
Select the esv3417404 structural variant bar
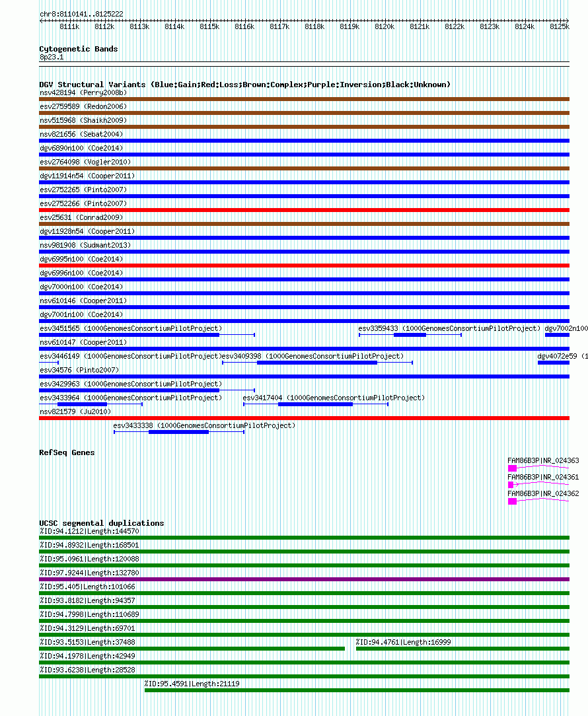pyautogui.click(x=316, y=404)
